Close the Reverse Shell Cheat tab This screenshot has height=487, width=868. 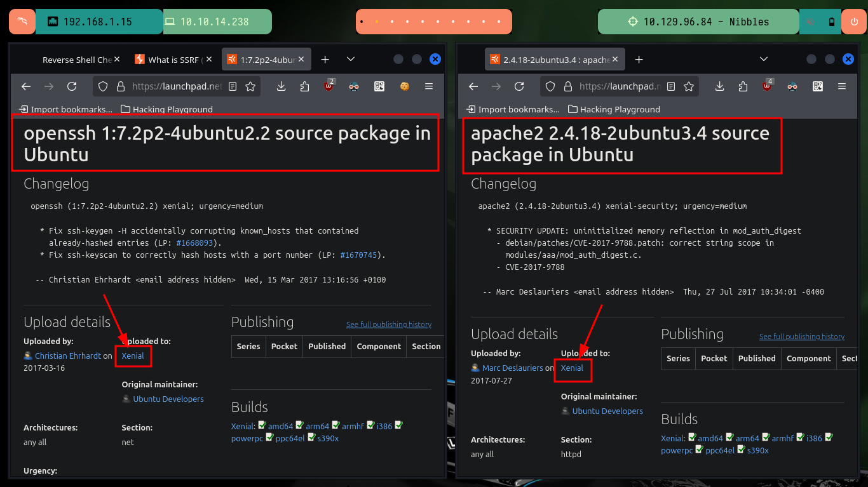pyautogui.click(x=118, y=60)
